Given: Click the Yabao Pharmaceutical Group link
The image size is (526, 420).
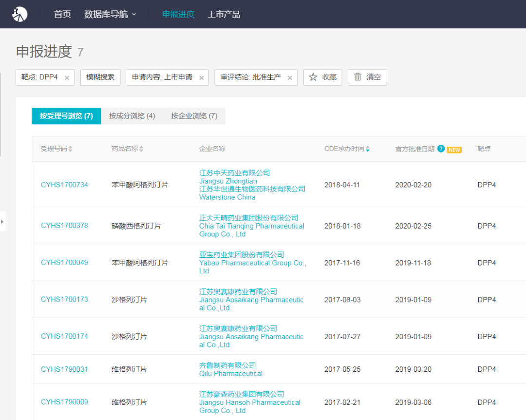Looking at the screenshot, I should pos(253,267).
